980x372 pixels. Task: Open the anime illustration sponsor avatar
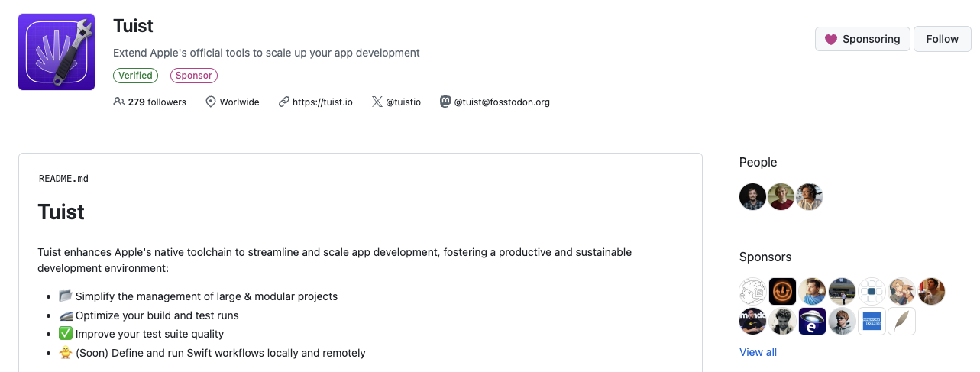pos(902,291)
